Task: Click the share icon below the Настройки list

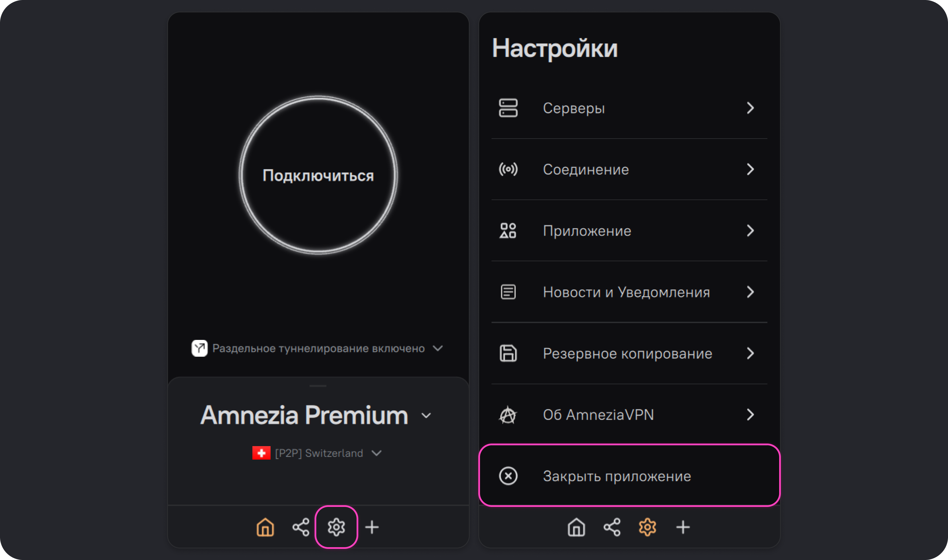Action: [x=612, y=527]
